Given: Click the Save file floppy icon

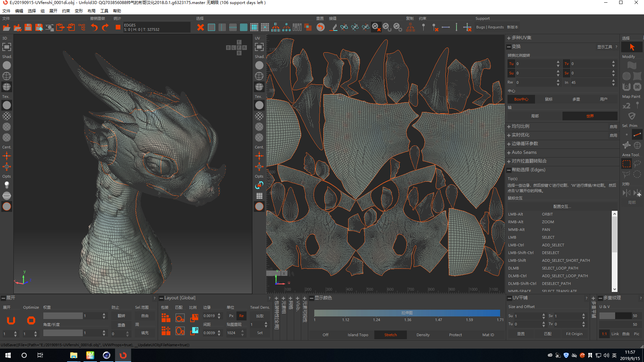Looking at the screenshot, I should [x=28, y=27].
